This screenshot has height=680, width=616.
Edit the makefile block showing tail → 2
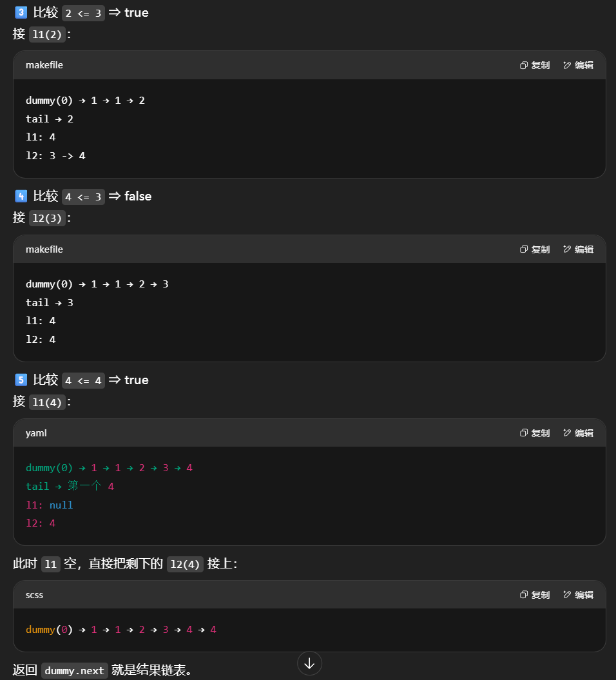(x=578, y=65)
